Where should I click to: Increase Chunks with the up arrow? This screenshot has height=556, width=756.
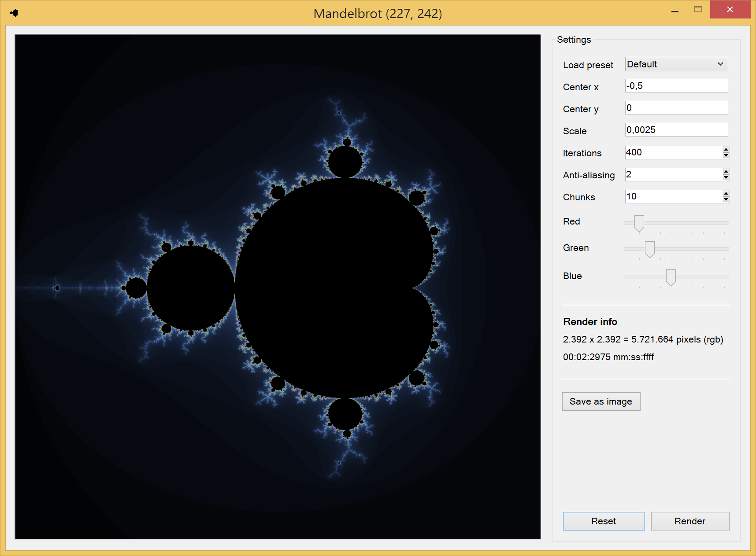726,194
